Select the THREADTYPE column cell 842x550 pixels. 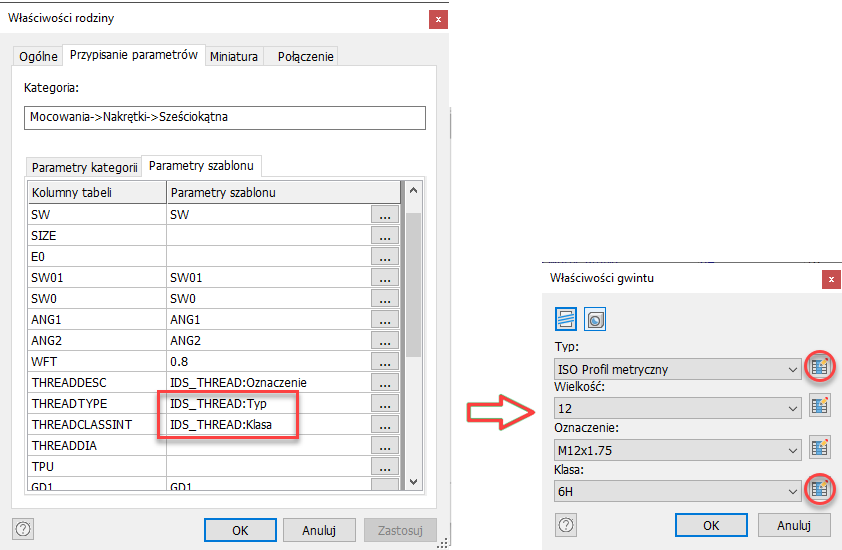pos(97,403)
